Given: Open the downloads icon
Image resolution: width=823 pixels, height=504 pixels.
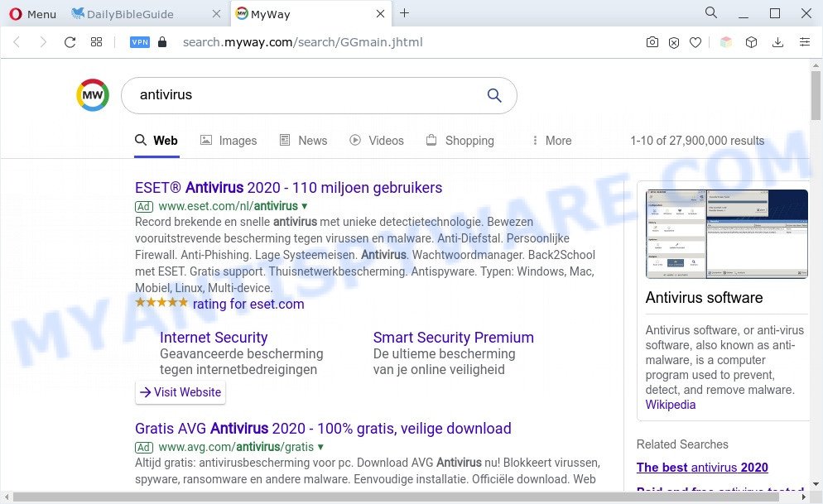Looking at the screenshot, I should click(x=777, y=42).
